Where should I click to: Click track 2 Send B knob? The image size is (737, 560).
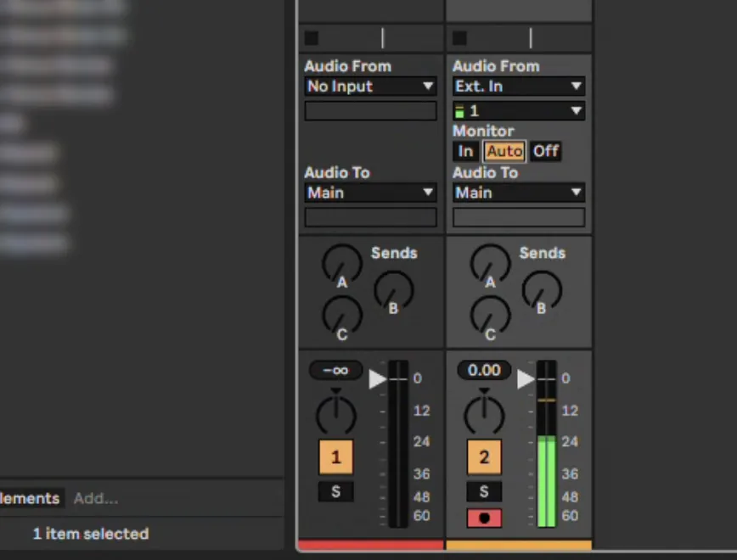point(542,290)
